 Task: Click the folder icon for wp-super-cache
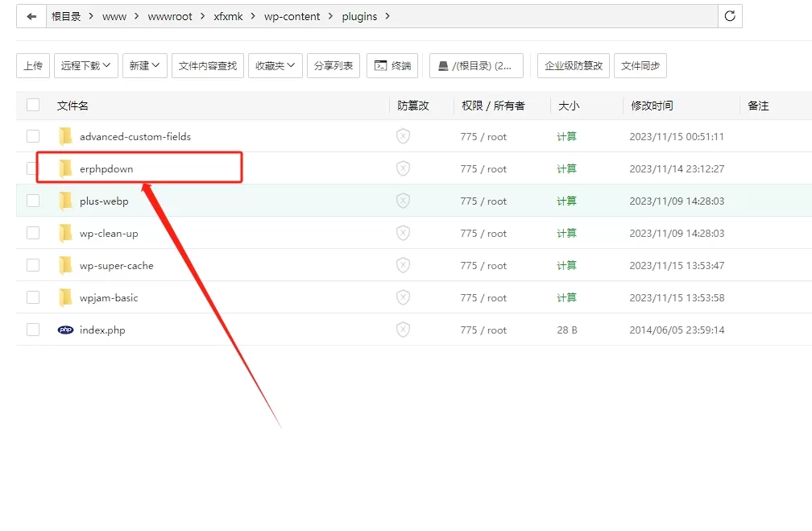65,265
